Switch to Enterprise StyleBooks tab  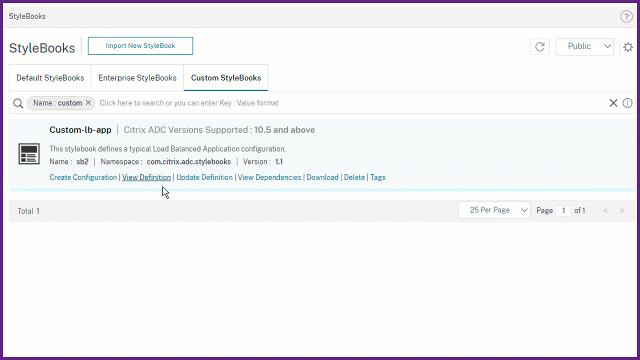(x=137, y=78)
